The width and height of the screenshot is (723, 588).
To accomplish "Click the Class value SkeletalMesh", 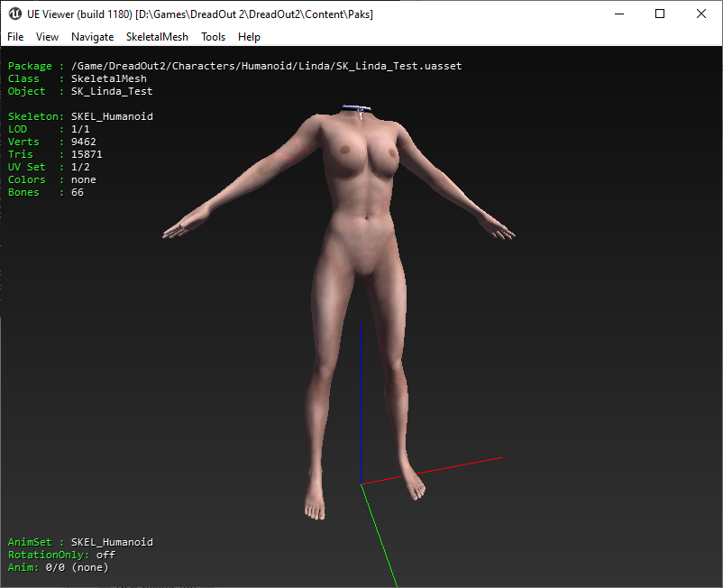I will [x=109, y=78].
